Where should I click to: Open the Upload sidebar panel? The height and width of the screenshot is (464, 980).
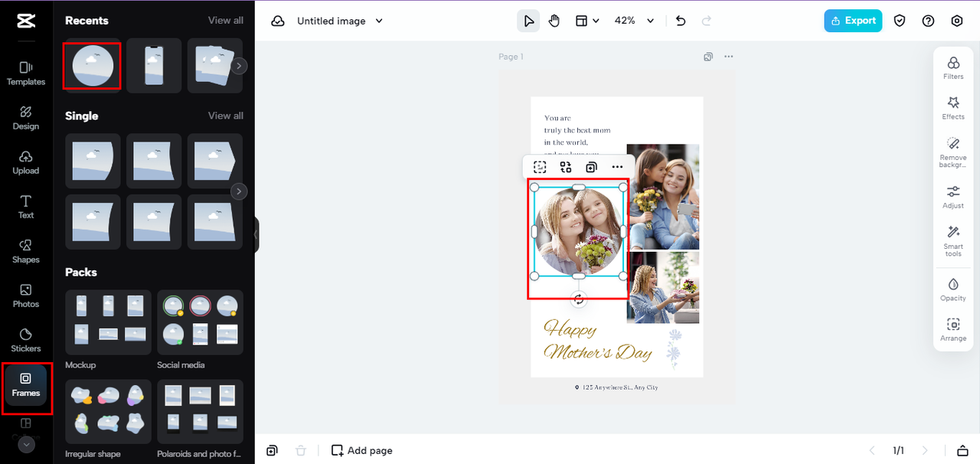(x=26, y=162)
